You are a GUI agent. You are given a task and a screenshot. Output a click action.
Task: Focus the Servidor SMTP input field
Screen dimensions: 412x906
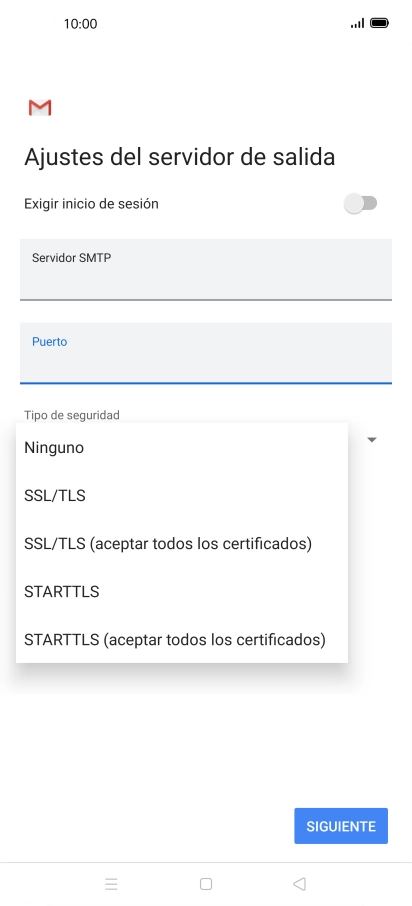coord(206,269)
